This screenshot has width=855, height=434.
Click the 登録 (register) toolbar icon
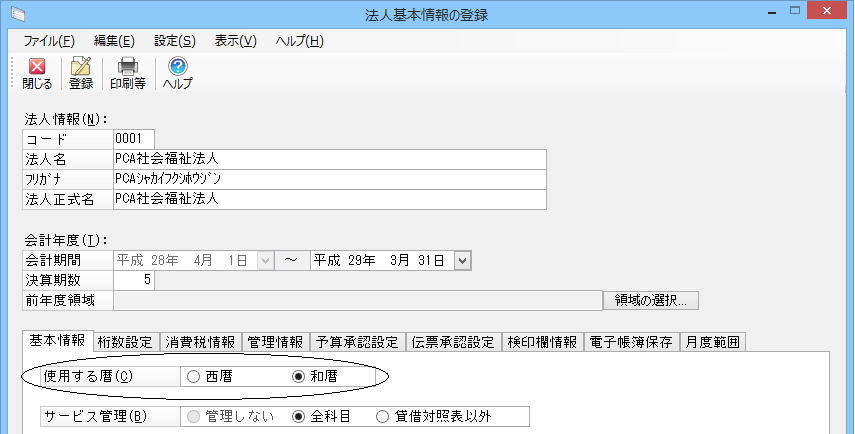(x=81, y=73)
